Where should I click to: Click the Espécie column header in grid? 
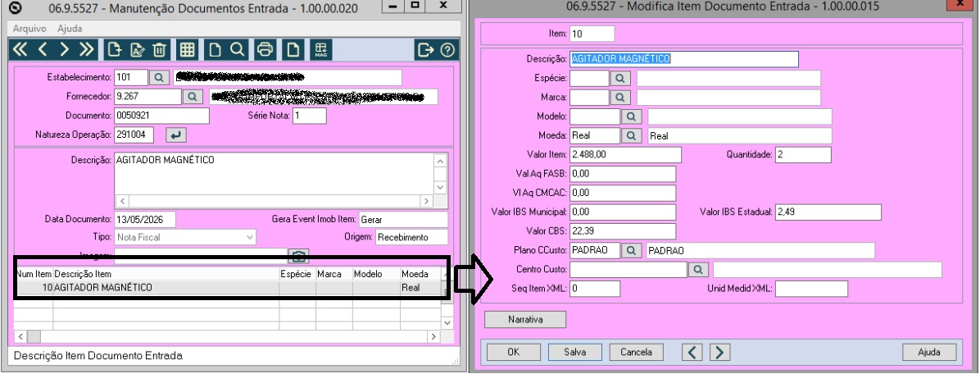click(297, 274)
